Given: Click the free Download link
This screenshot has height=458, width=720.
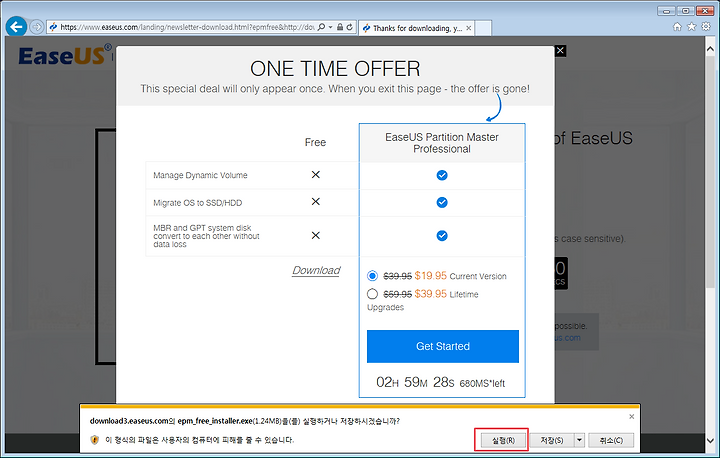Looking at the screenshot, I should (x=316, y=270).
